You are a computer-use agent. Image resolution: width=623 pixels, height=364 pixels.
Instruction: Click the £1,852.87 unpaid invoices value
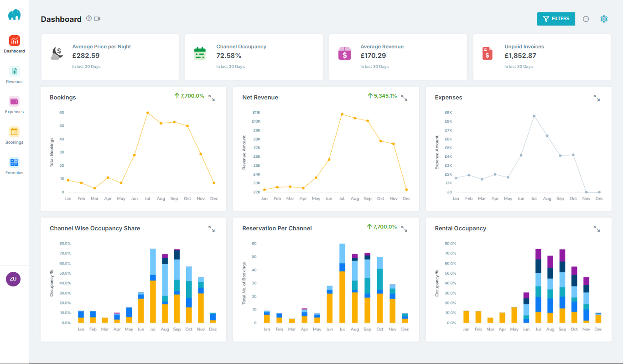520,56
